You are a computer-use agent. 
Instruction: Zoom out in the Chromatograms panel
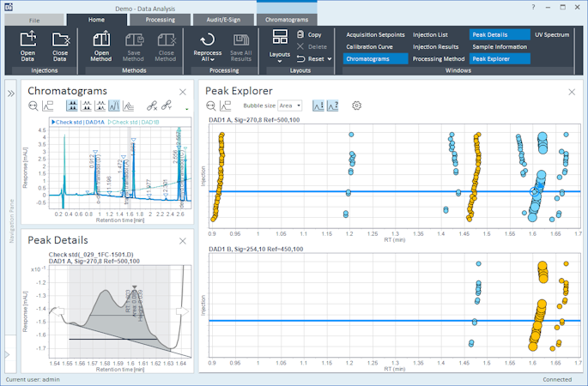coord(33,106)
